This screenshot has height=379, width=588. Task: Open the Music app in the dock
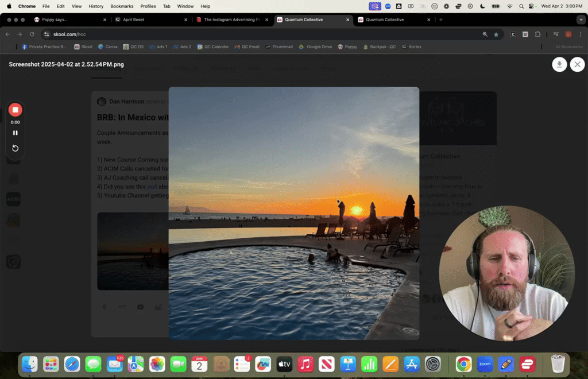(305, 364)
